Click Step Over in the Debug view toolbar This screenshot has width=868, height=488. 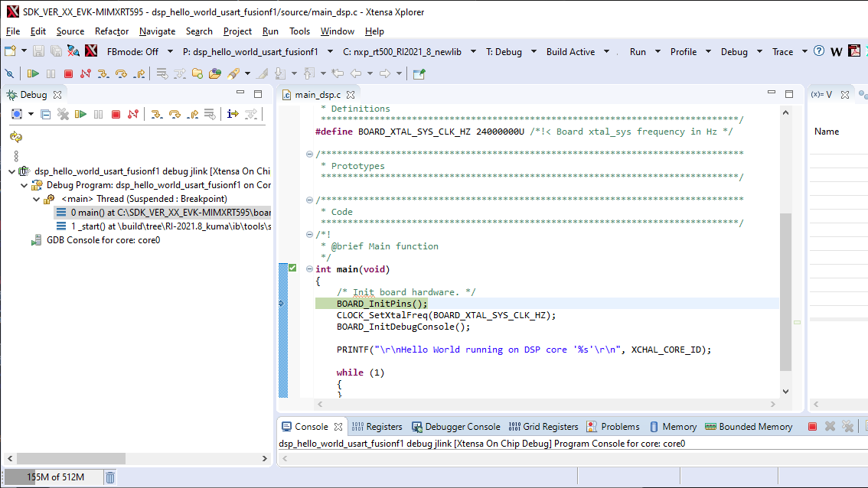[175, 114]
